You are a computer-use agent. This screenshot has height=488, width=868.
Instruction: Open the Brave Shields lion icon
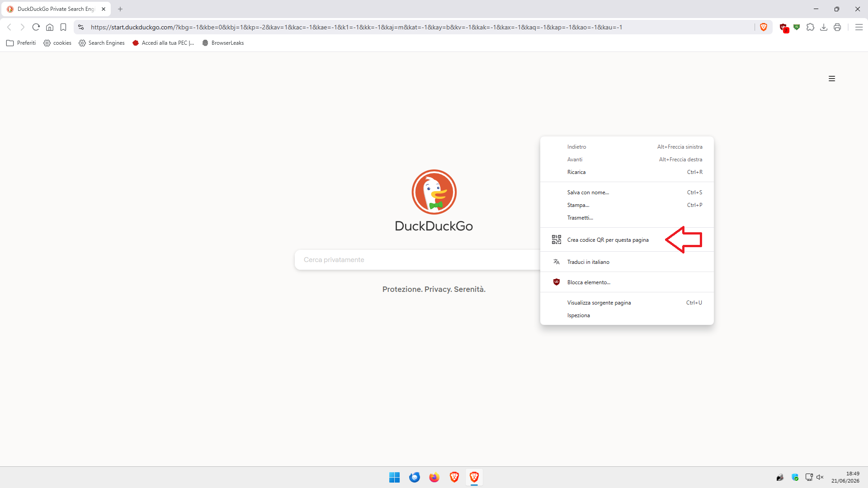pos(764,27)
